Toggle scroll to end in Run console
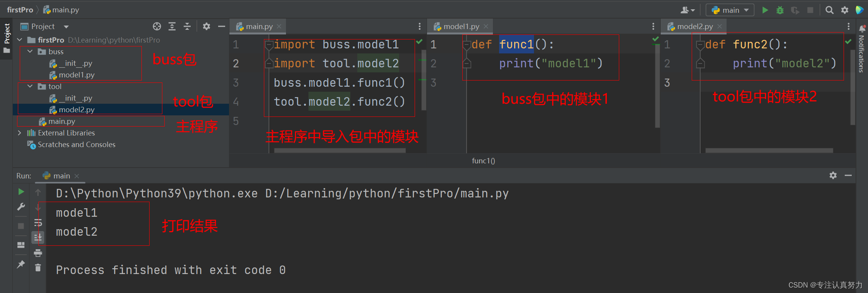The width and height of the screenshot is (868, 293). tap(38, 237)
